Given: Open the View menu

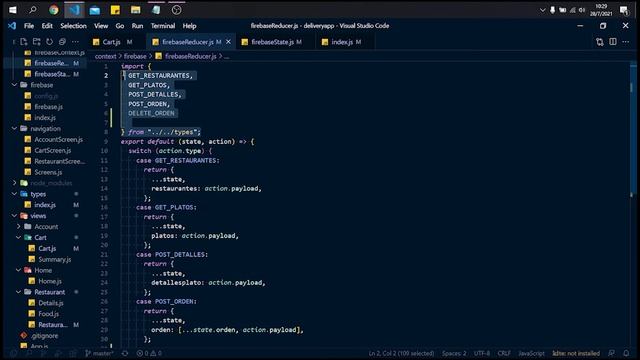Looking at the screenshot, I should pyautogui.click(x=101, y=26).
